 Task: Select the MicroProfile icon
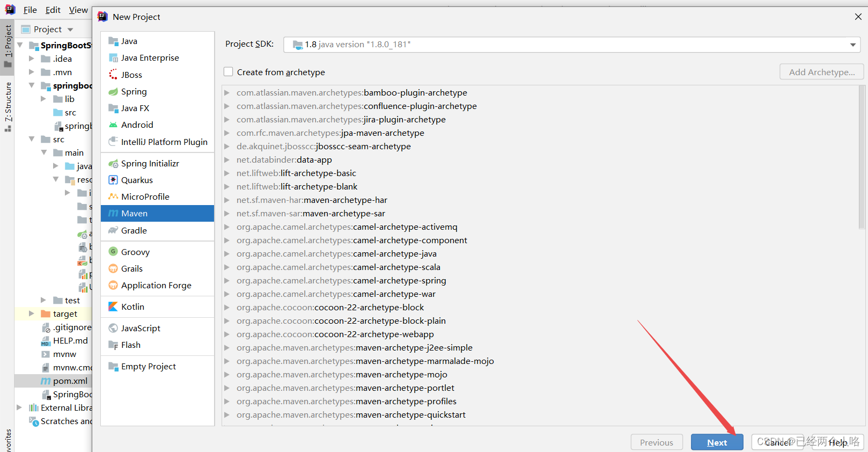pos(113,196)
